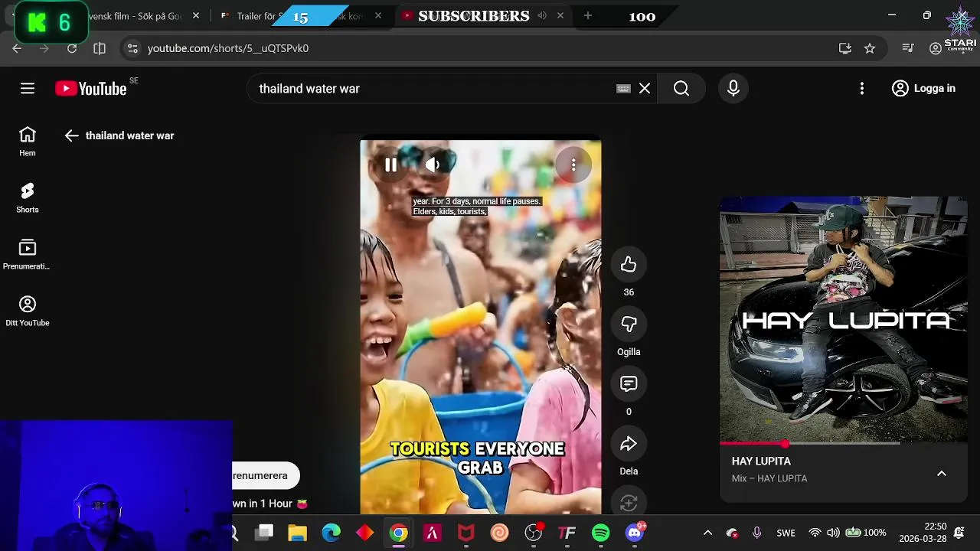980x551 pixels.
Task: Open the Short's three-dot more options
Action: (573, 165)
